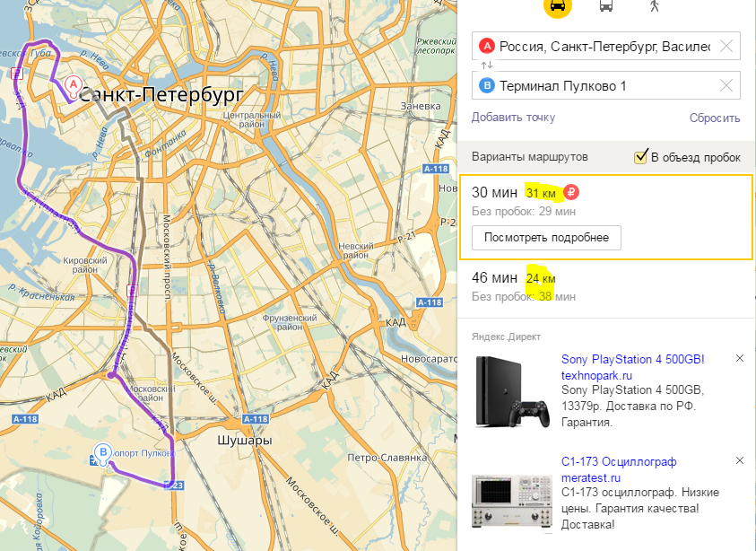Select car route mode icon

(x=557, y=5)
